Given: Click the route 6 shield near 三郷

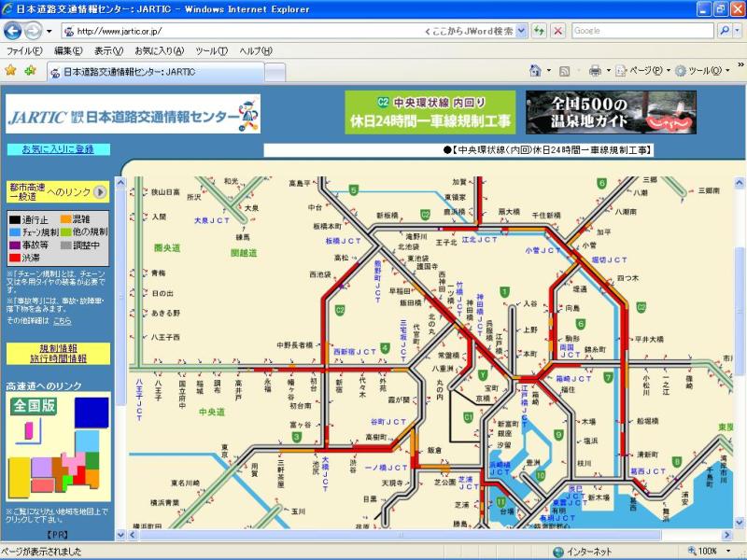Looking at the screenshot, I should click(601, 183).
